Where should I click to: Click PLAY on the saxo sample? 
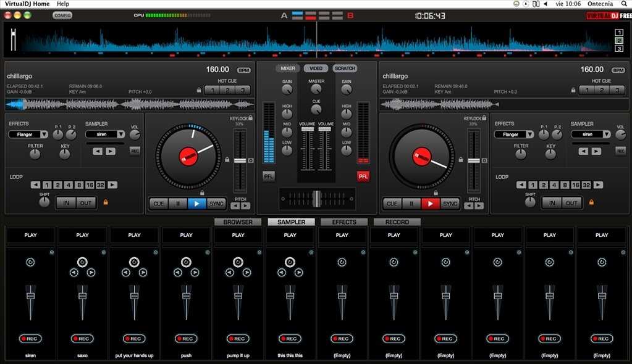click(x=82, y=235)
